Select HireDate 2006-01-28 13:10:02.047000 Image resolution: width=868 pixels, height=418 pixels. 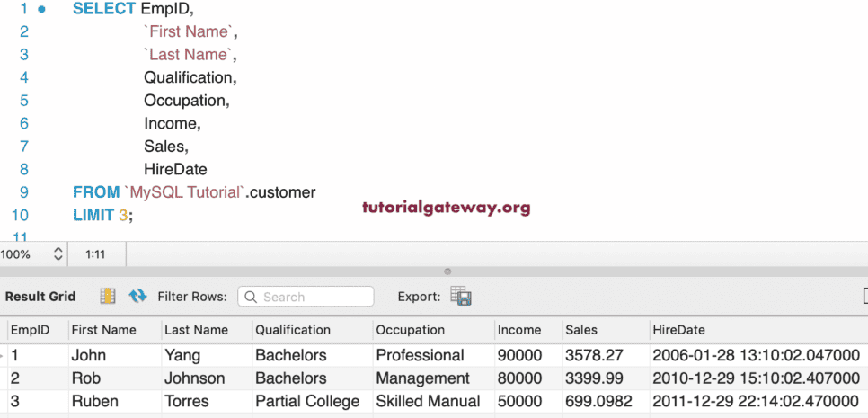coord(757,355)
